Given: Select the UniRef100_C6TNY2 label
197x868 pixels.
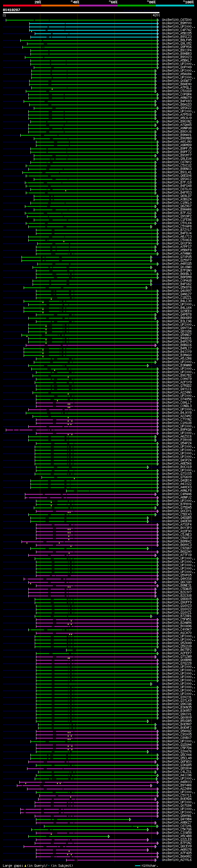Looking at the screenshot, I should tap(177, 162).
